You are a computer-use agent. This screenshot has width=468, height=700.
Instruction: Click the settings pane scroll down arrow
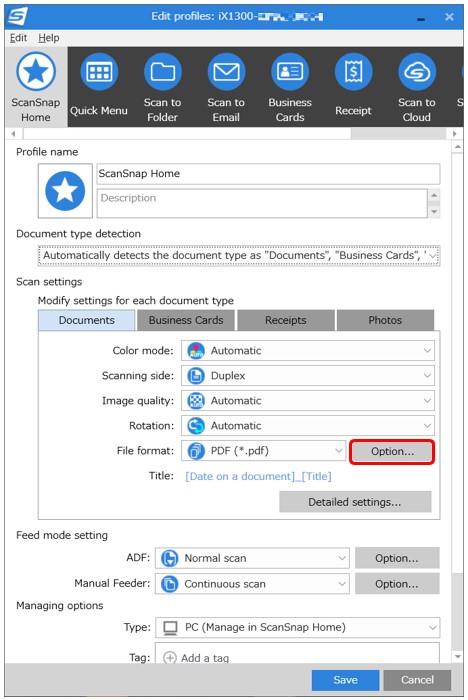[x=457, y=657]
